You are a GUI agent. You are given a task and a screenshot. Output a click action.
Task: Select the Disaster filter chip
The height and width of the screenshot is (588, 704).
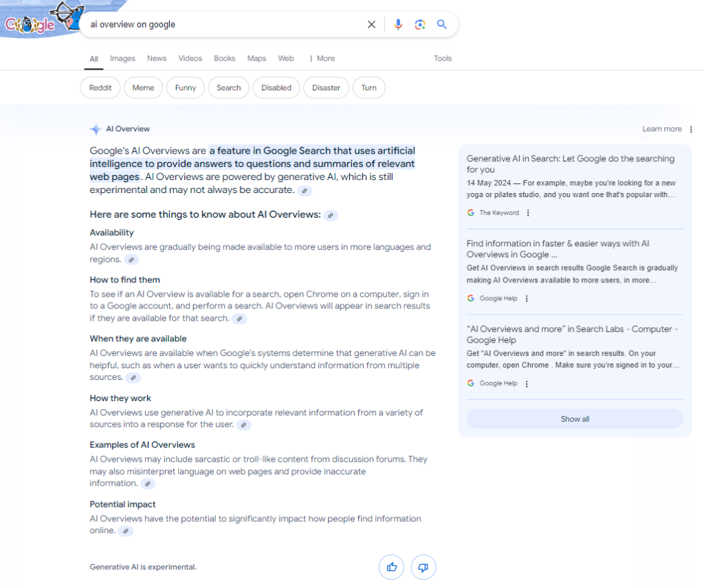pyautogui.click(x=327, y=88)
